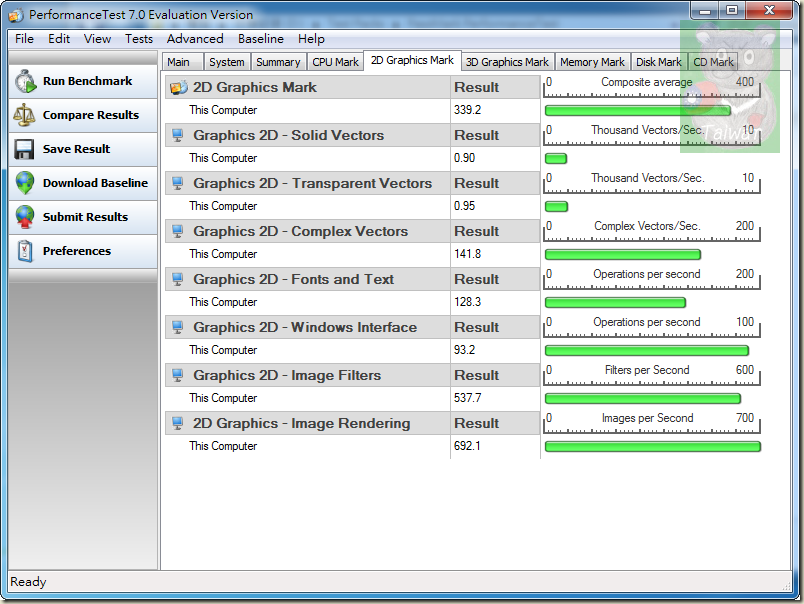Click the Fonts and Text green bar
804x604 pixels.
click(615, 303)
